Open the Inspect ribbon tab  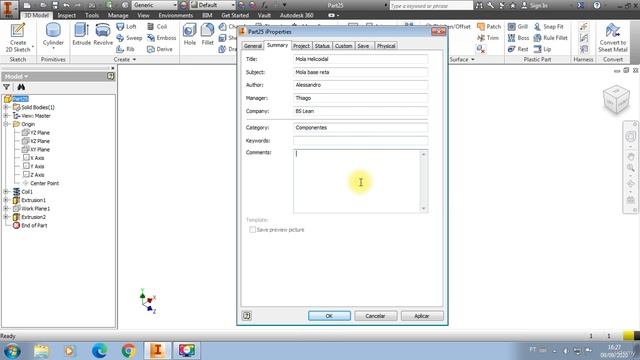click(67, 15)
